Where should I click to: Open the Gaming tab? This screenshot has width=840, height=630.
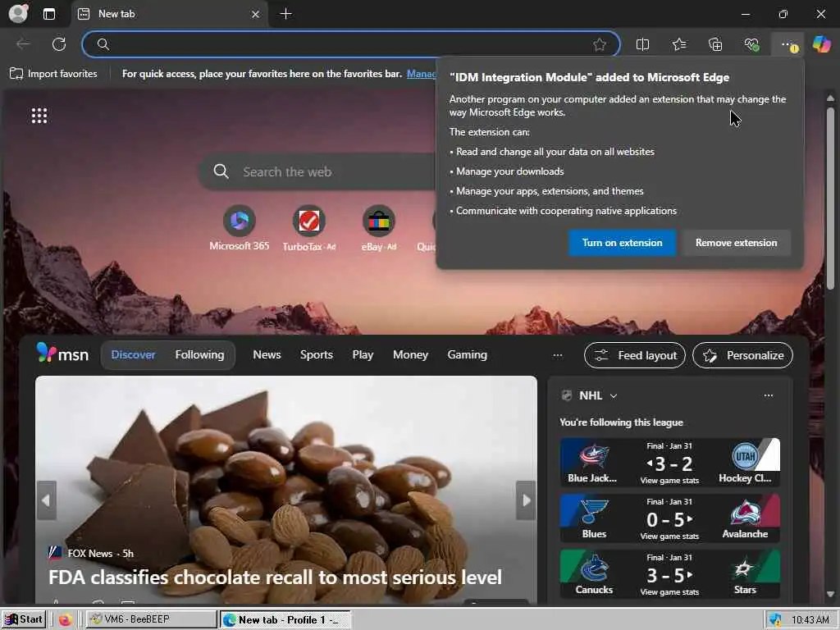pyautogui.click(x=467, y=354)
